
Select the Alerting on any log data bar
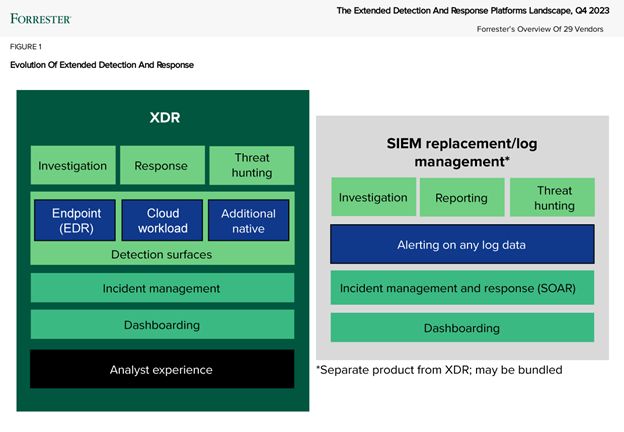point(462,243)
